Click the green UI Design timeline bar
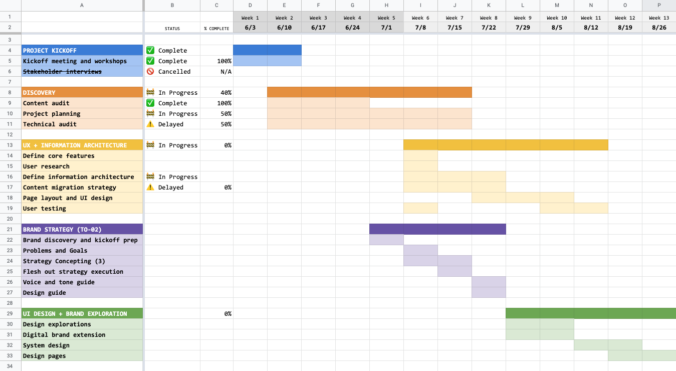Screen dimensions: 676x371 [x=591, y=314]
